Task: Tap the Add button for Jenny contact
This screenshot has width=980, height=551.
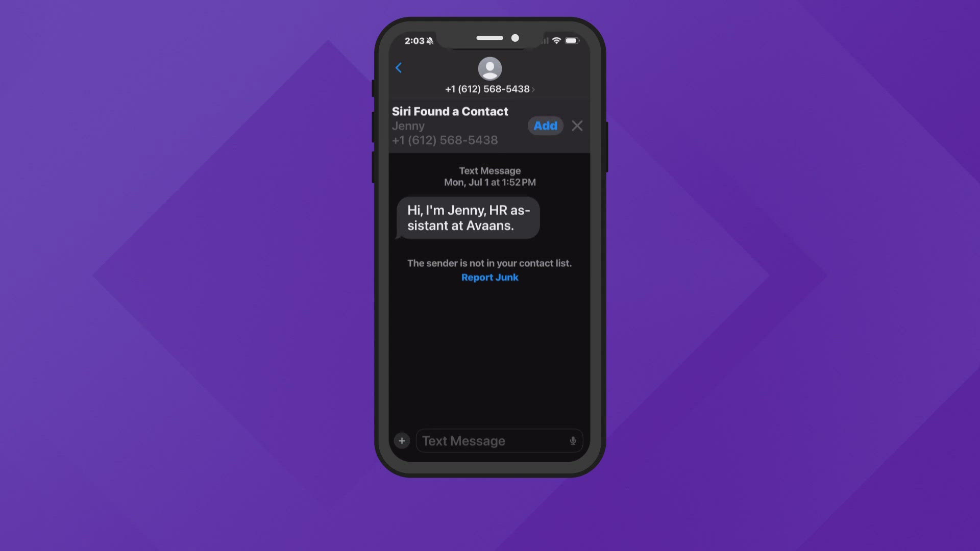Action: (x=545, y=125)
